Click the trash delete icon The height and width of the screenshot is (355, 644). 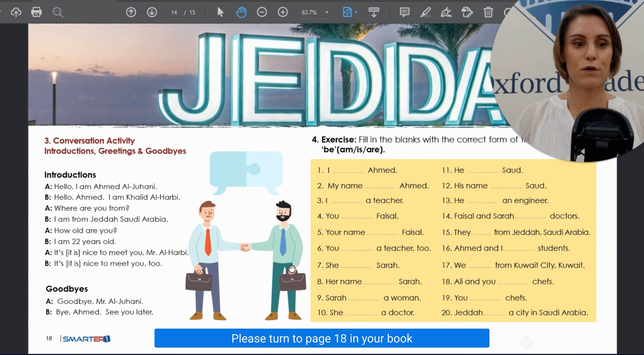pyautogui.click(x=488, y=12)
